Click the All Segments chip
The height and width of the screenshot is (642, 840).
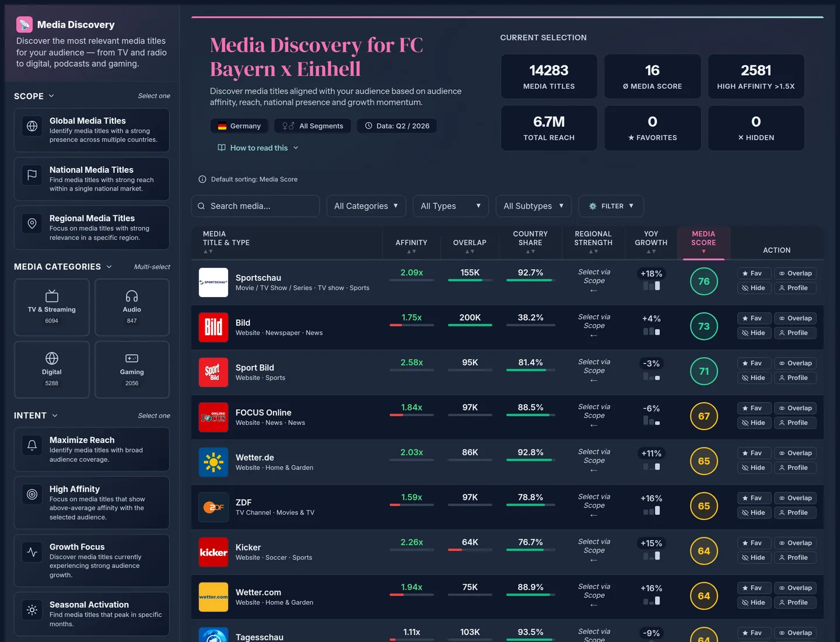pos(313,126)
